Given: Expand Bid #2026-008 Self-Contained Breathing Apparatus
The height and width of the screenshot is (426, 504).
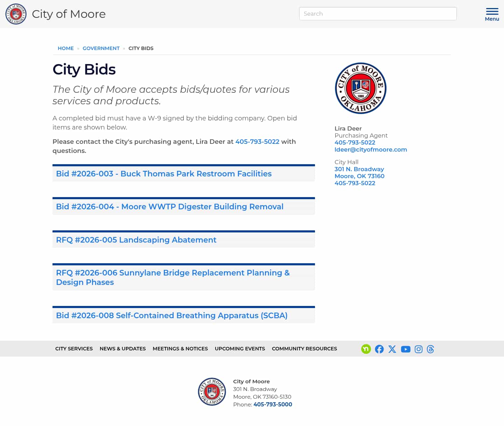Looking at the screenshot, I should pyautogui.click(x=172, y=315).
